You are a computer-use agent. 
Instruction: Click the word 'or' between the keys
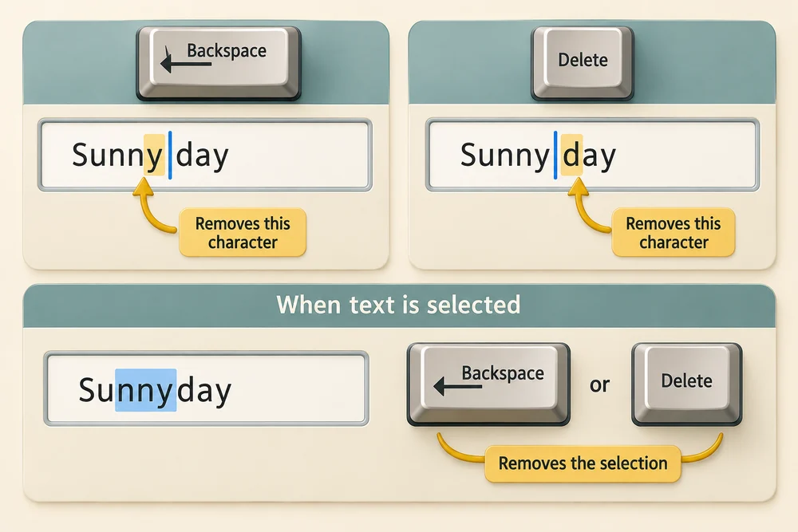[599, 384]
